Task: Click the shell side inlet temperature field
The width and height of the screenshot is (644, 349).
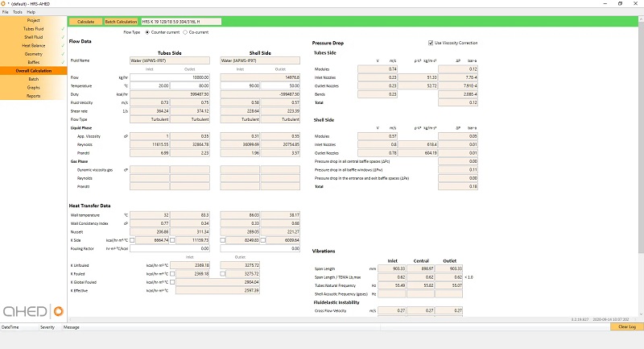Action: click(237, 85)
